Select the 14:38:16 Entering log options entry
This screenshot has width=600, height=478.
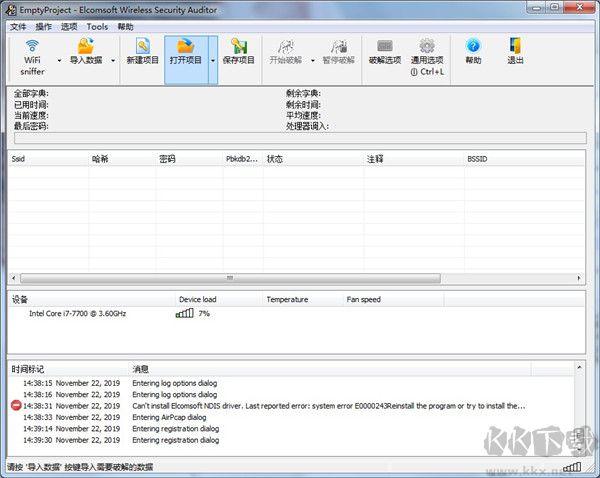coord(291,395)
